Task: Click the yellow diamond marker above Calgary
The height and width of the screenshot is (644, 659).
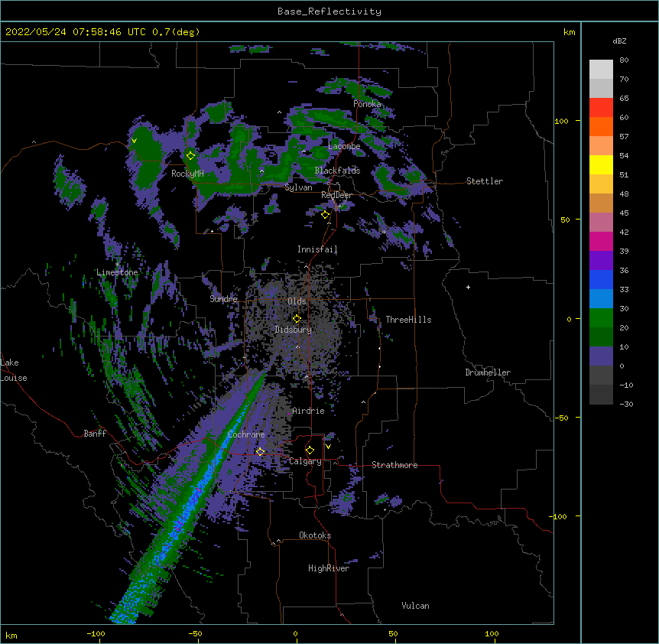Action: coord(310,450)
